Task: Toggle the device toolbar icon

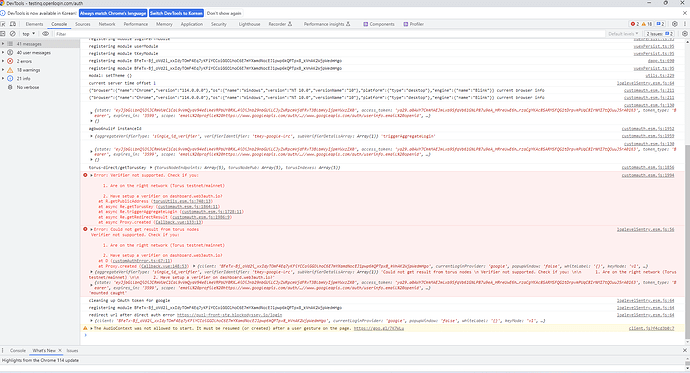Action: [x=13, y=24]
